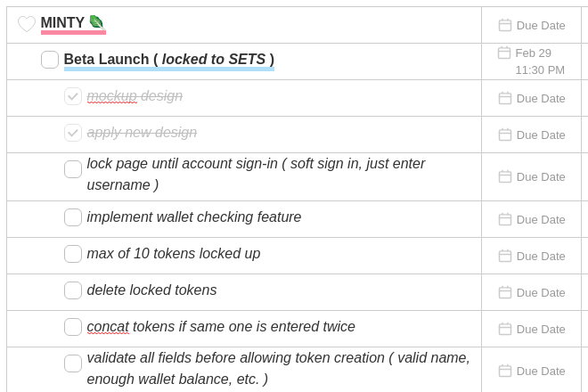588x392 pixels.
Task: Check the concat tokens task checkbox
Action: [73, 327]
